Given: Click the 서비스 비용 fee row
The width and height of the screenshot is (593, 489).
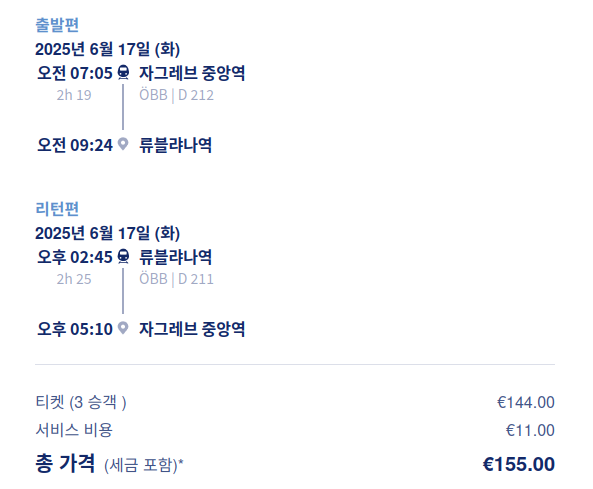Looking at the screenshot, I should point(295,430).
